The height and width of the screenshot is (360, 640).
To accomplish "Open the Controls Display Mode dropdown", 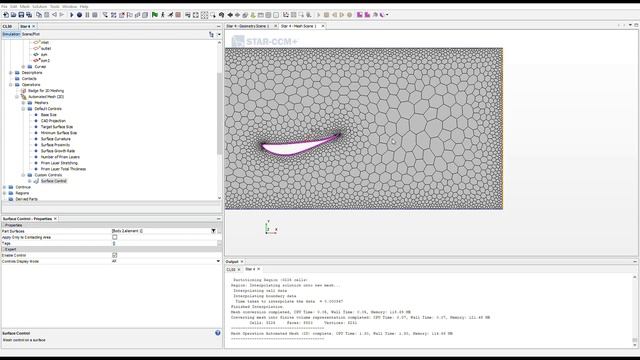I will (218, 261).
